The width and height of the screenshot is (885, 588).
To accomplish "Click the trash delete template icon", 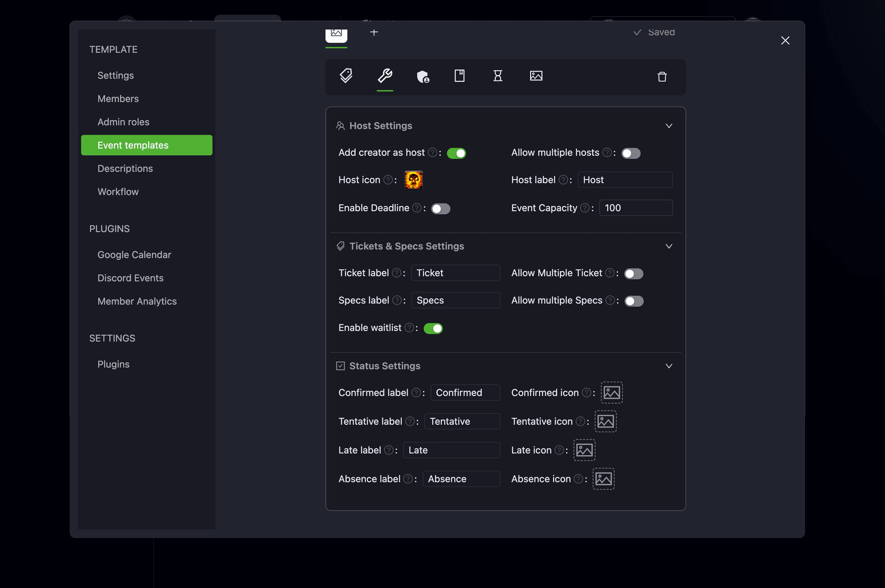I will coord(662,77).
